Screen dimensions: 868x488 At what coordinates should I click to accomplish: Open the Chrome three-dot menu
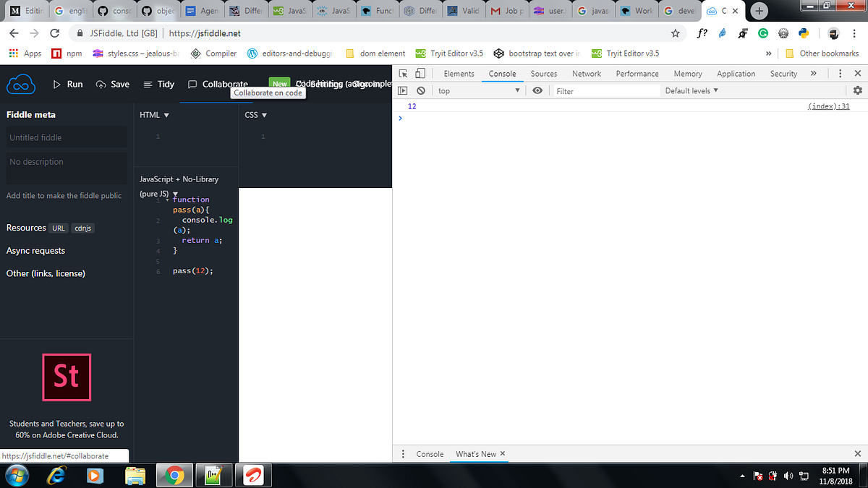click(855, 33)
